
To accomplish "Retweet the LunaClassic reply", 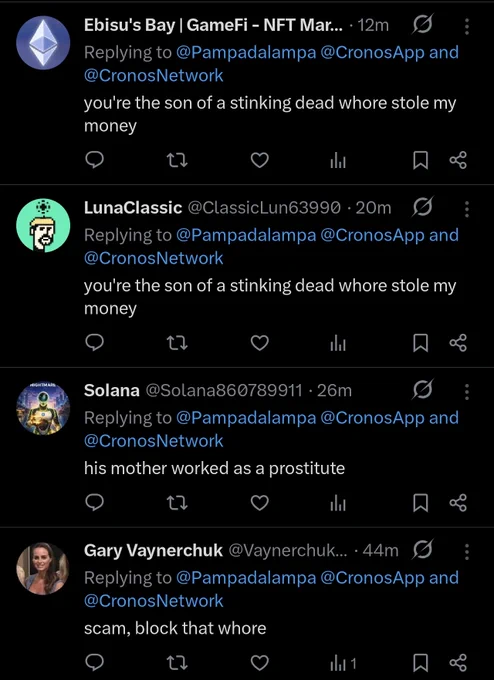I will point(177,343).
